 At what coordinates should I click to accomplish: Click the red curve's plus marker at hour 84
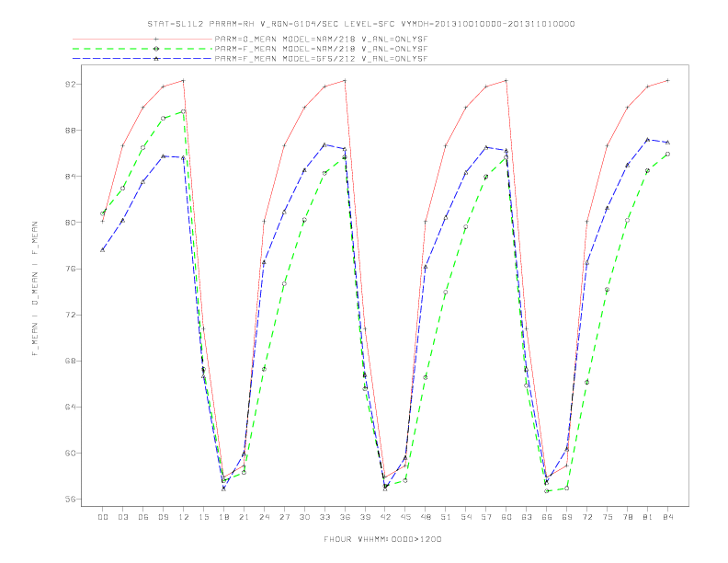click(667, 80)
